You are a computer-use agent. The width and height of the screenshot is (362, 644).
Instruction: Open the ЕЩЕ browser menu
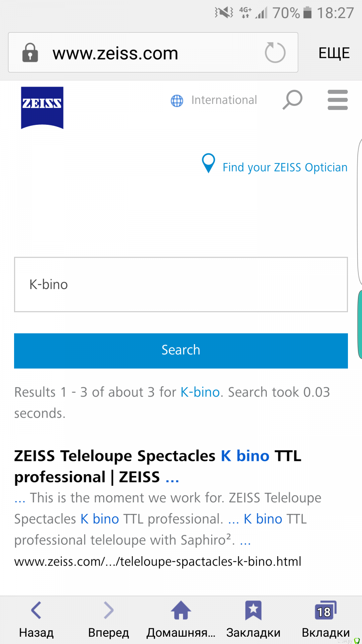click(x=334, y=53)
